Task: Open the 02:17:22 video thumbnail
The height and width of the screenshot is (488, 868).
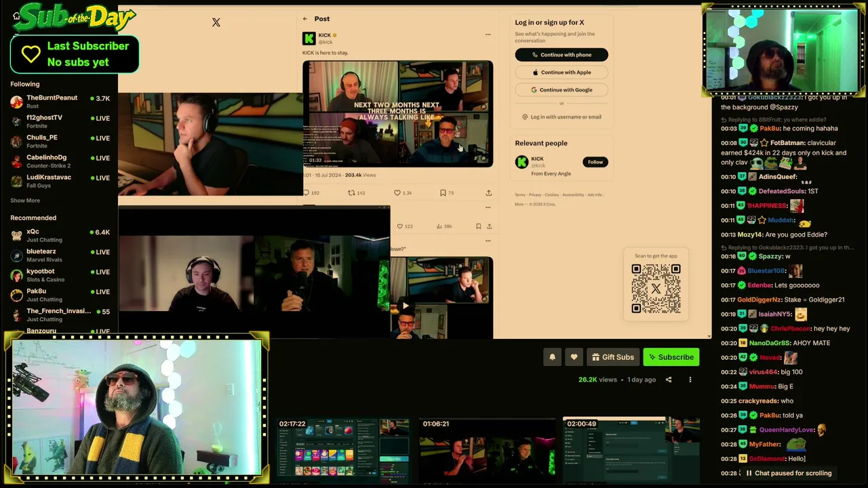Action: (343, 451)
